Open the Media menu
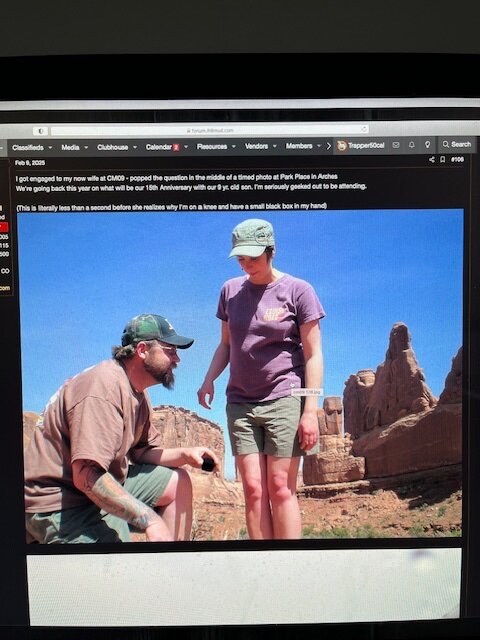 (70, 147)
